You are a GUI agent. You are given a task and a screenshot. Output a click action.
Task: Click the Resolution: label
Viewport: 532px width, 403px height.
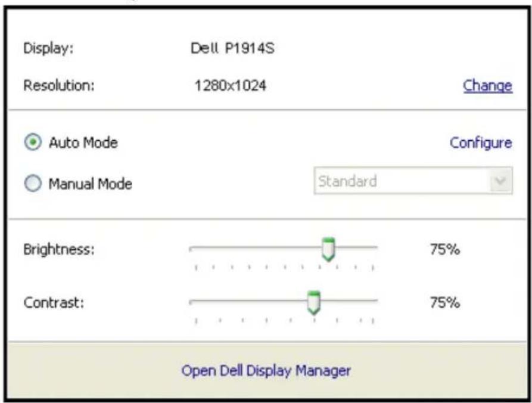(59, 86)
